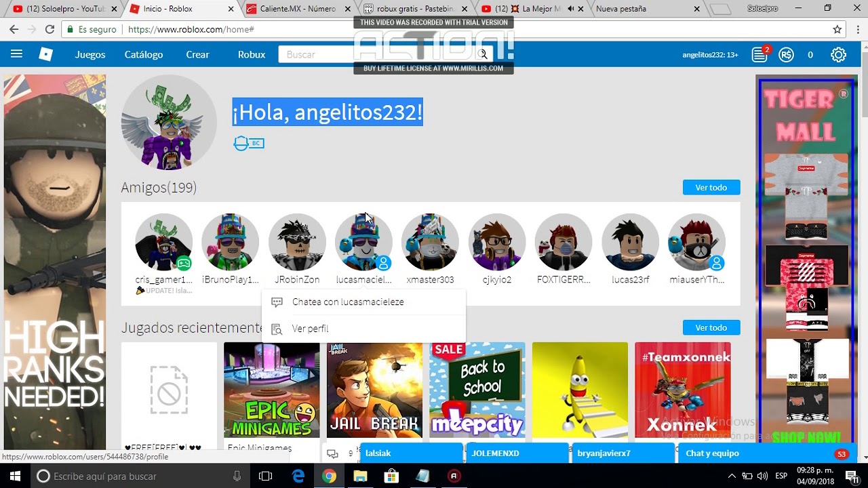
Task: Open the Jail Break game thumbnail
Action: tap(374, 390)
